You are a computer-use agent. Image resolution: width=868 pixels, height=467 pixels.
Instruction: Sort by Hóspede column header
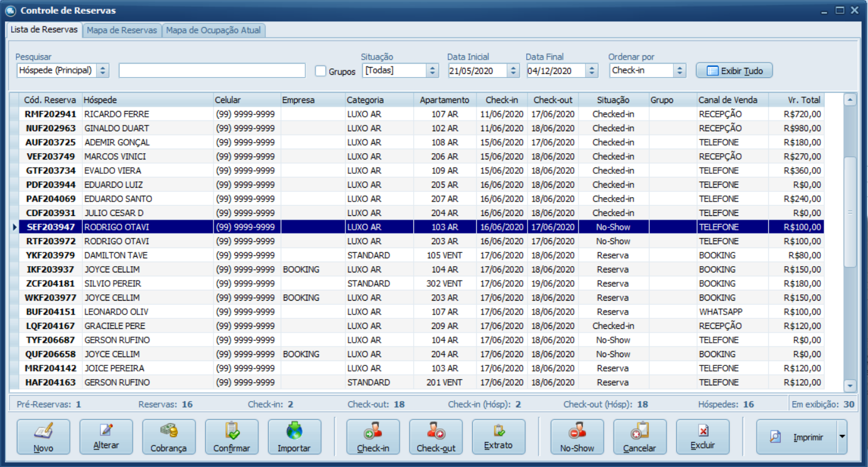(x=148, y=100)
